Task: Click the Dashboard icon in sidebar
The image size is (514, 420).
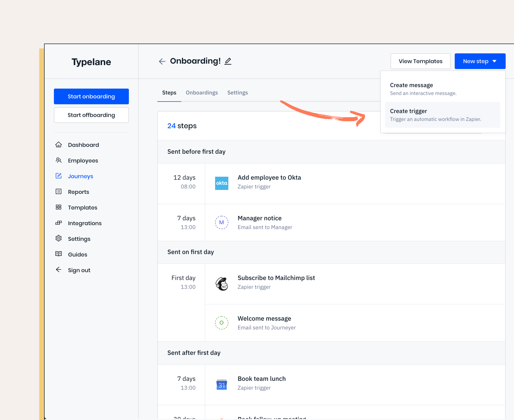Action: (x=58, y=145)
